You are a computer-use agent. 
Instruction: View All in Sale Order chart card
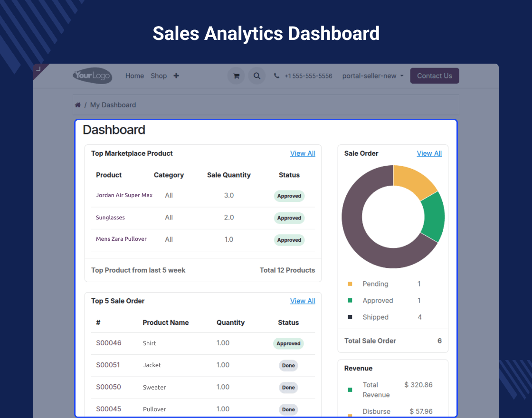click(x=429, y=153)
